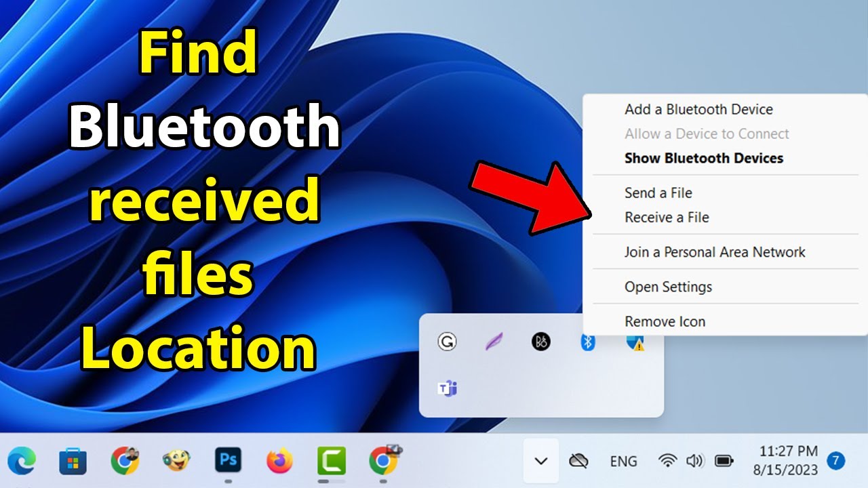Click the speaker volume icon
Image resolution: width=868 pixels, height=488 pixels.
pyautogui.click(x=695, y=461)
